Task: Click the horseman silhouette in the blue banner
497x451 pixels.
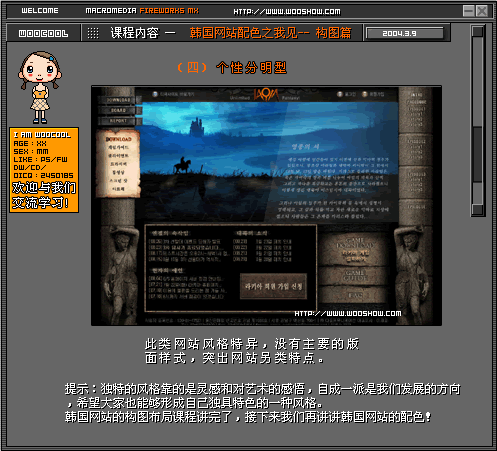Action: click(x=182, y=165)
